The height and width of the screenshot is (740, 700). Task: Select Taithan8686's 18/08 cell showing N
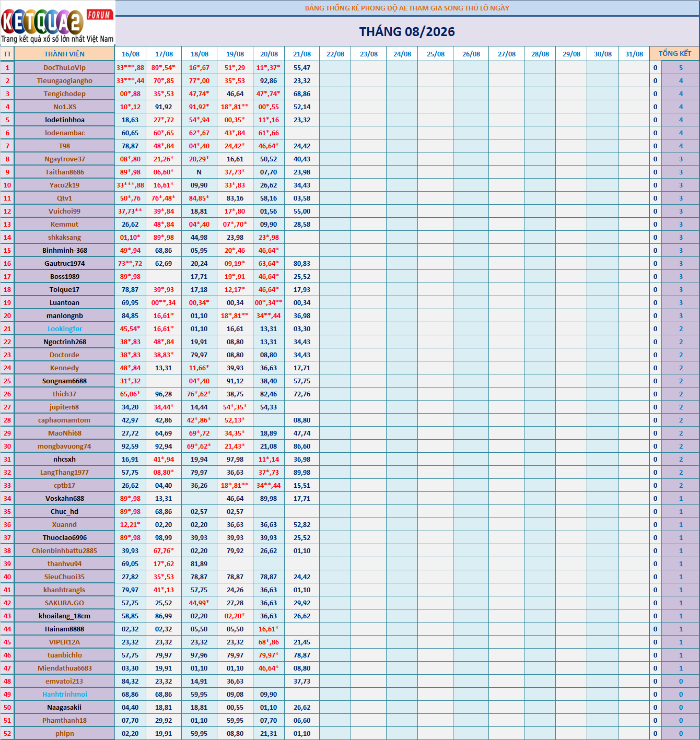[199, 172]
